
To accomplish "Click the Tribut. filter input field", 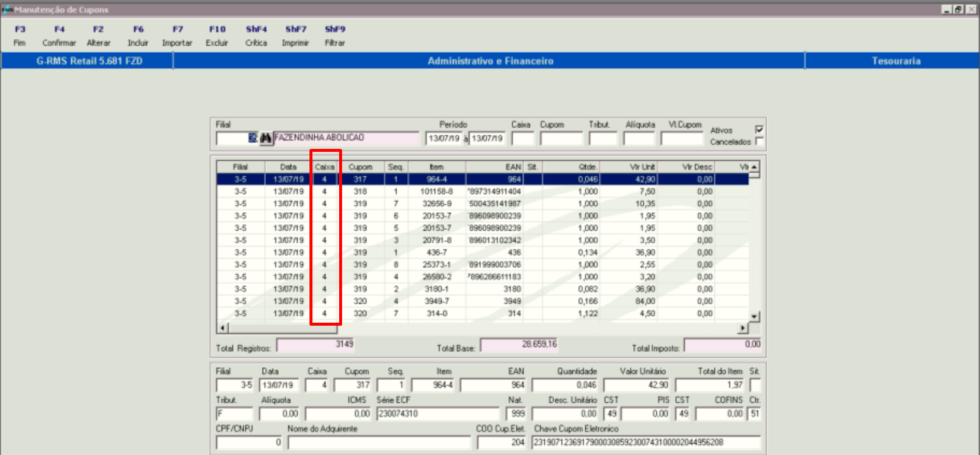I will pos(603,138).
